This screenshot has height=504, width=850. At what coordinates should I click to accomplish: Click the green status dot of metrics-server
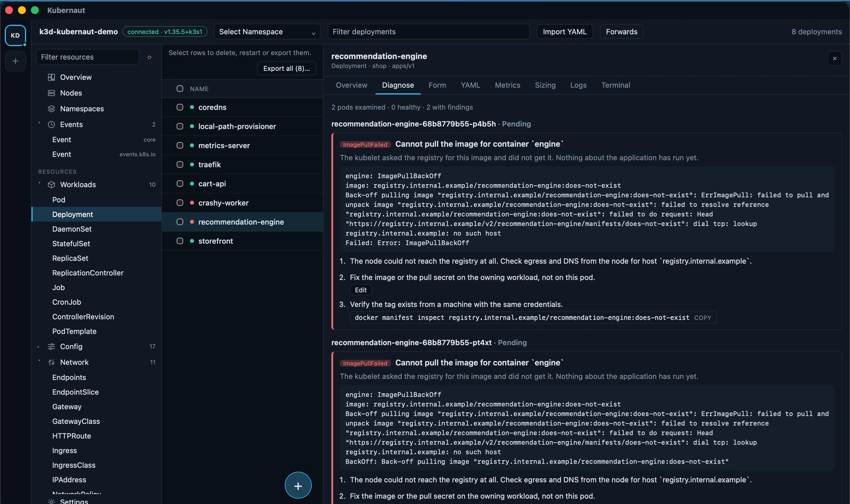tap(192, 145)
